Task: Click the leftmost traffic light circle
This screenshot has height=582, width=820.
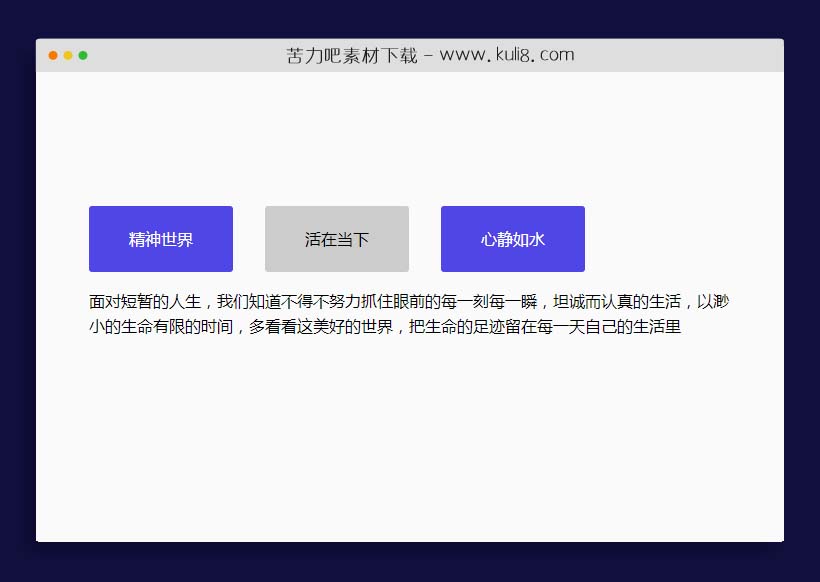Action: point(51,55)
